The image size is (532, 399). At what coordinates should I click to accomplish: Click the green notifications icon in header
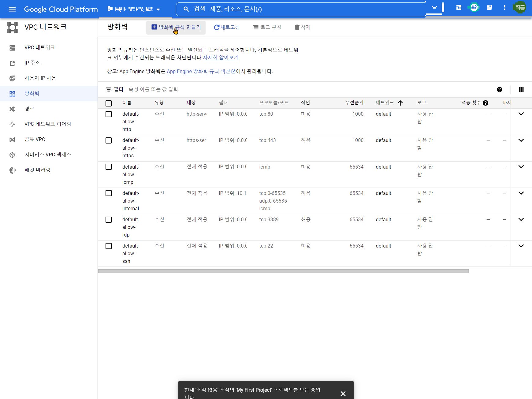coord(474,7)
